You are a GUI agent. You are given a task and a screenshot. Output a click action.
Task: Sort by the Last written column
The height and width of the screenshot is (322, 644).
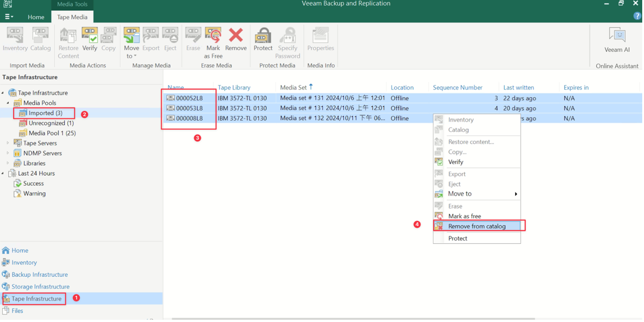[x=519, y=88]
